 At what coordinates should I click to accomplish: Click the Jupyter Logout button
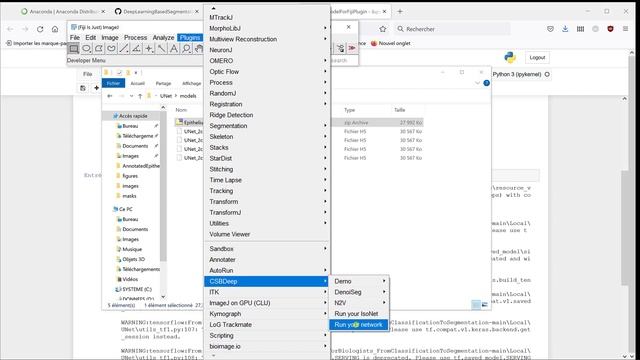pyautogui.click(x=537, y=58)
